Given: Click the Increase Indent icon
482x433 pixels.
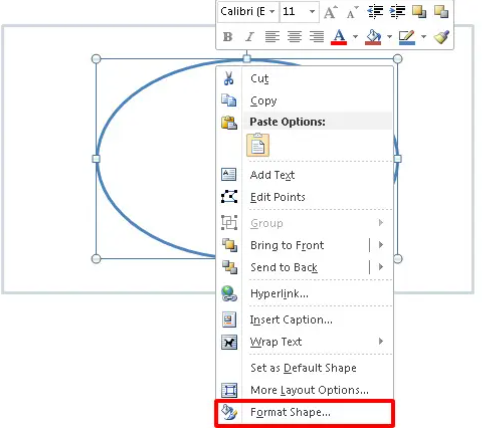Looking at the screenshot, I should pos(397,12).
